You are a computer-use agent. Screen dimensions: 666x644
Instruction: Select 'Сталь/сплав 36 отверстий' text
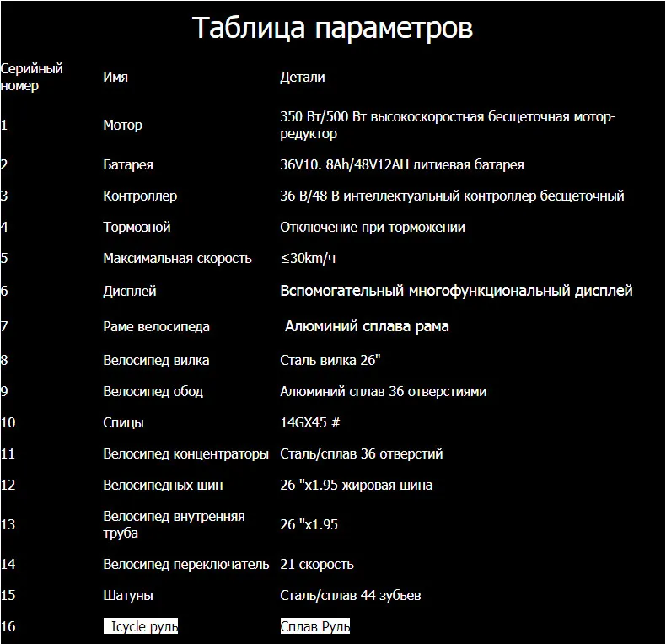[x=362, y=453]
